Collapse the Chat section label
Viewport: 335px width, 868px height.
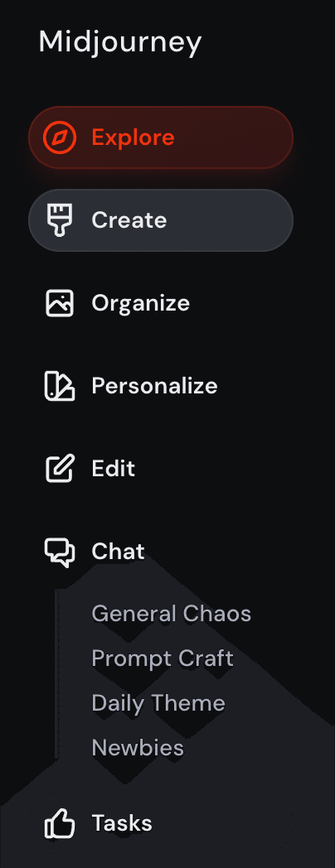[x=118, y=552]
